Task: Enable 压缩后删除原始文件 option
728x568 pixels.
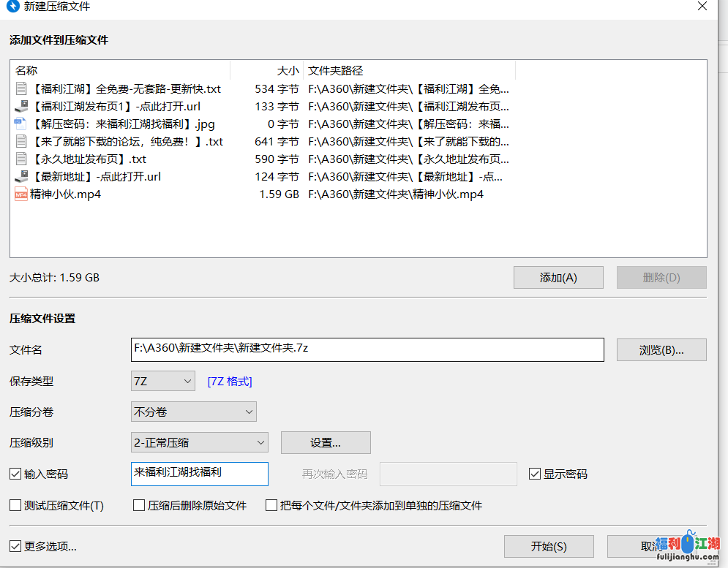Action: pos(139,505)
